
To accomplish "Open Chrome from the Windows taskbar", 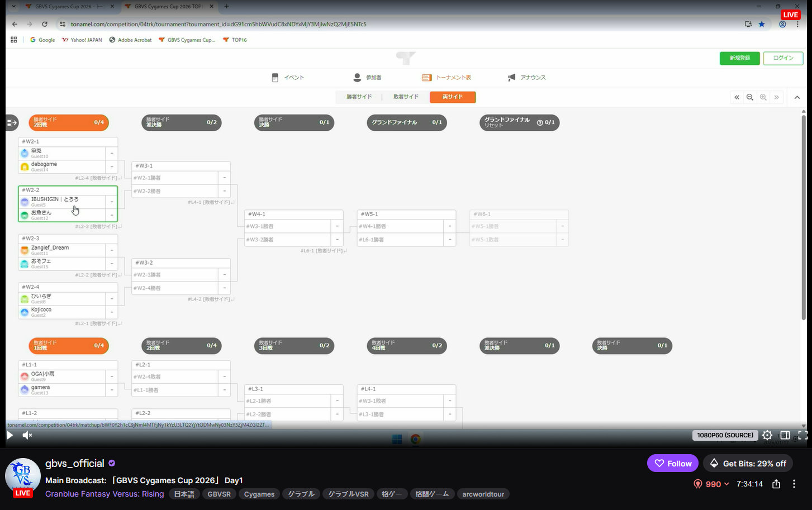I will point(415,439).
